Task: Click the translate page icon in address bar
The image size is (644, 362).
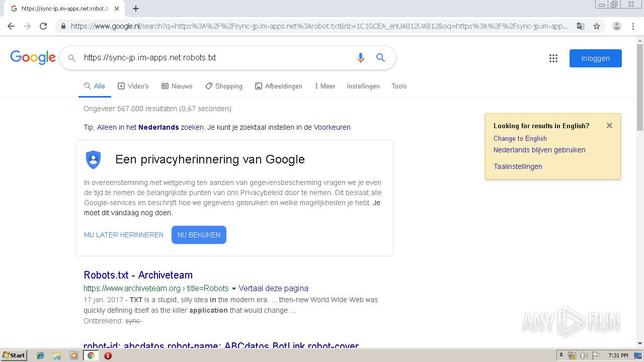Action: click(x=581, y=26)
